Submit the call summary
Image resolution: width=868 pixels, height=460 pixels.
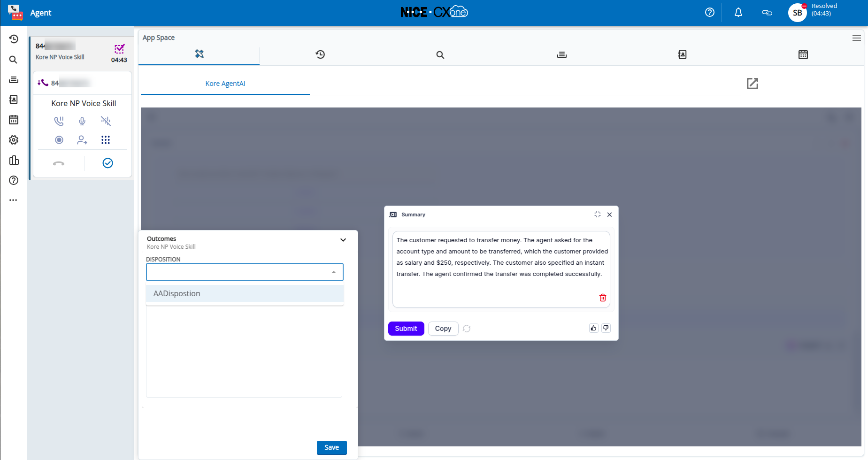406,329
